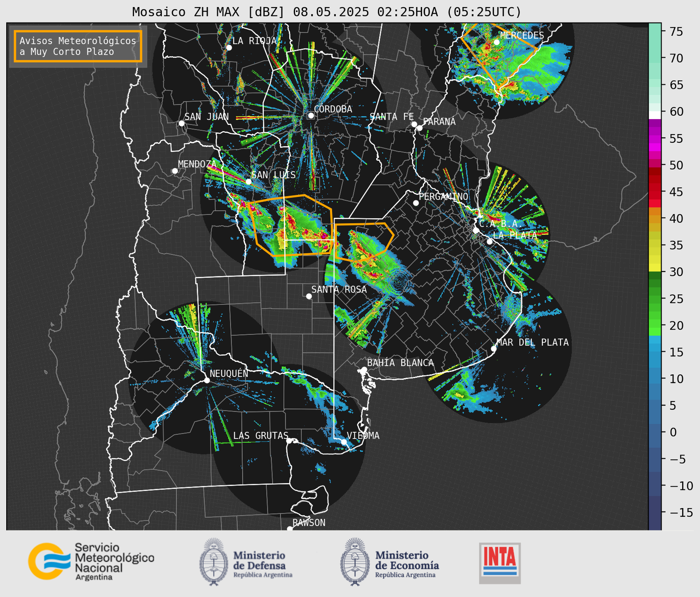Click the white city marker for Viedma
Screen dimensions: 700x597
tap(344, 442)
